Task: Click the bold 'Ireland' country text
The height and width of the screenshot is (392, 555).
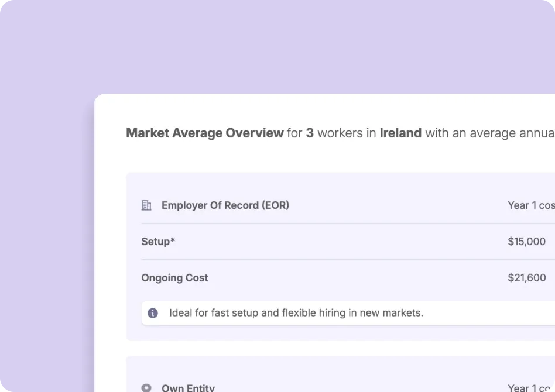Action: coord(400,133)
